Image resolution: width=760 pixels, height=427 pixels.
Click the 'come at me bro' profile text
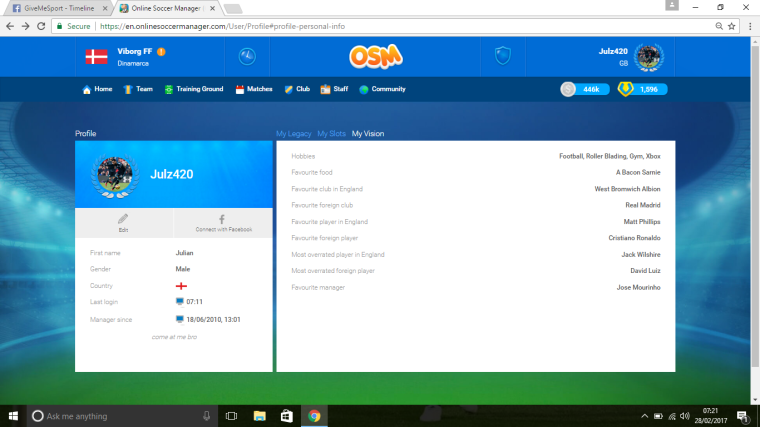click(x=174, y=337)
